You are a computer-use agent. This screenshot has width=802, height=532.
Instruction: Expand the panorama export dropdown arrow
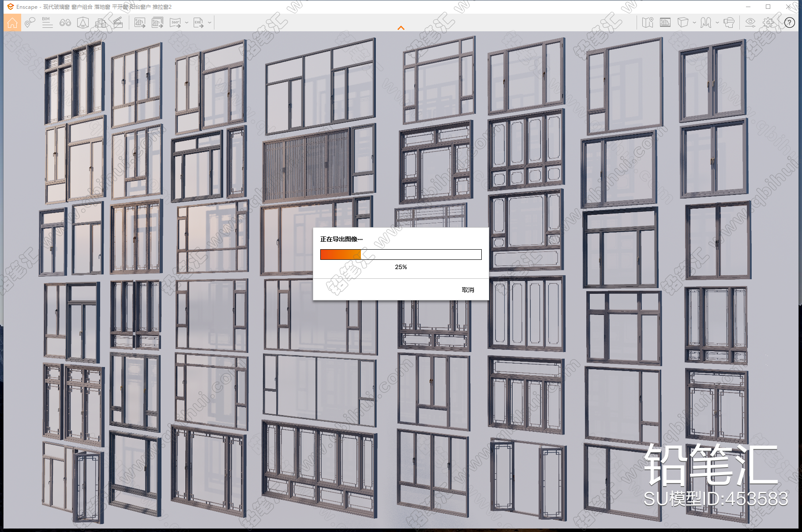click(x=187, y=23)
